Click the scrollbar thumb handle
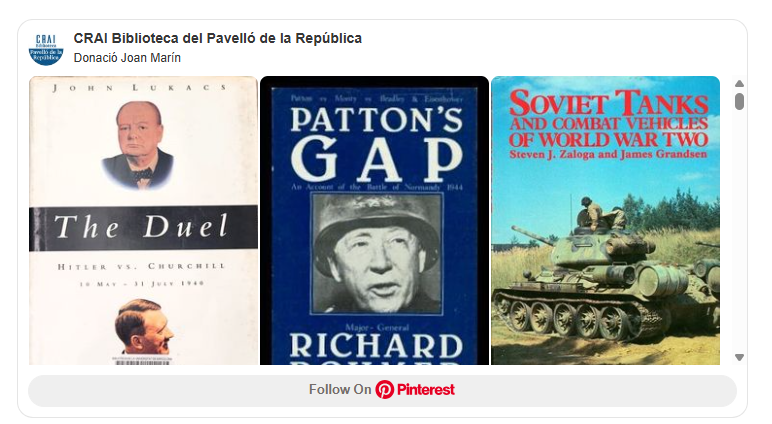772x424 pixels. click(739, 101)
